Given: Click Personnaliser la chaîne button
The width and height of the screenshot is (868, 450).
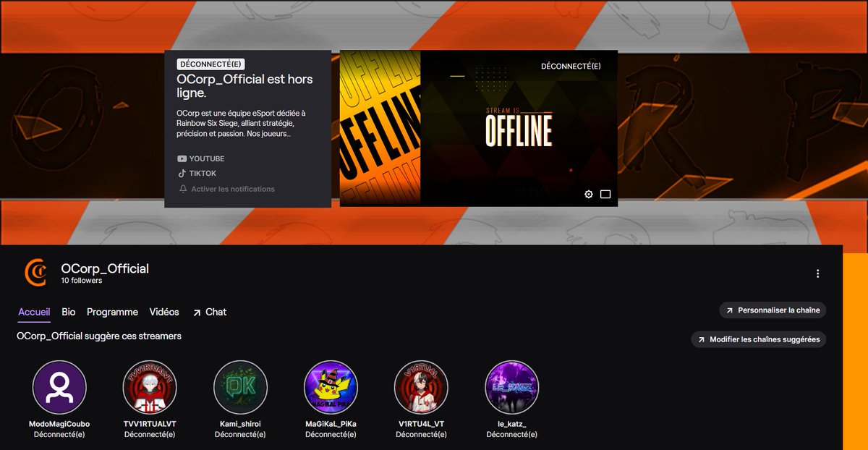Looking at the screenshot, I should pyautogui.click(x=773, y=310).
